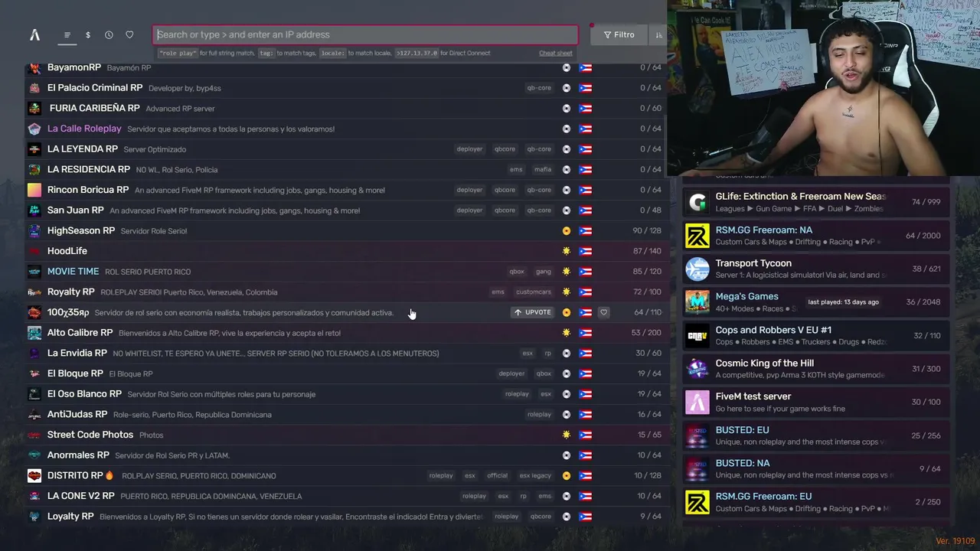This screenshot has height=551, width=980.
Task: Open Cosmic King of the Hill thumbnail
Action: pyautogui.click(x=697, y=369)
